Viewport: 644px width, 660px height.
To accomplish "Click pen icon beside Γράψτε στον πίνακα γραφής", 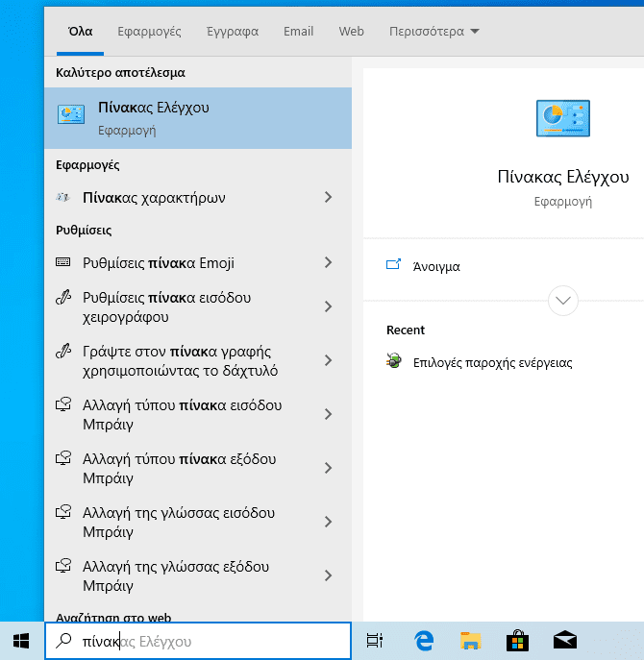I will pyautogui.click(x=63, y=351).
